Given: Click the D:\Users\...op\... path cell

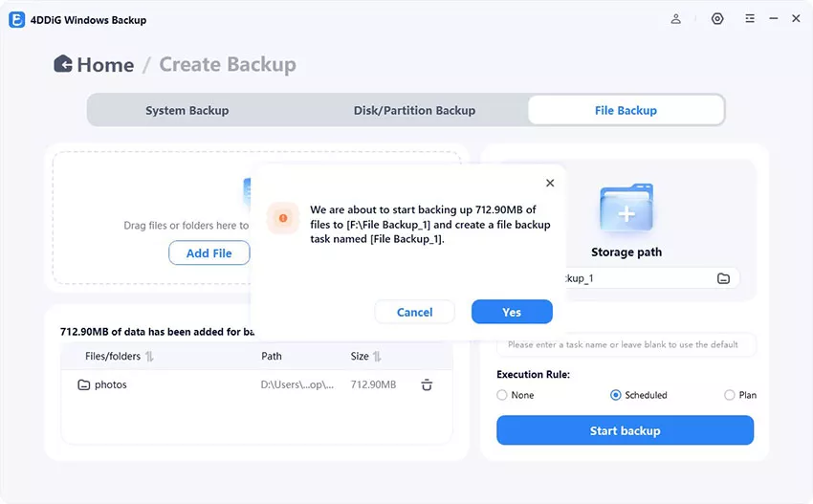Looking at the screenshot, I should click(x=297, y=384).
